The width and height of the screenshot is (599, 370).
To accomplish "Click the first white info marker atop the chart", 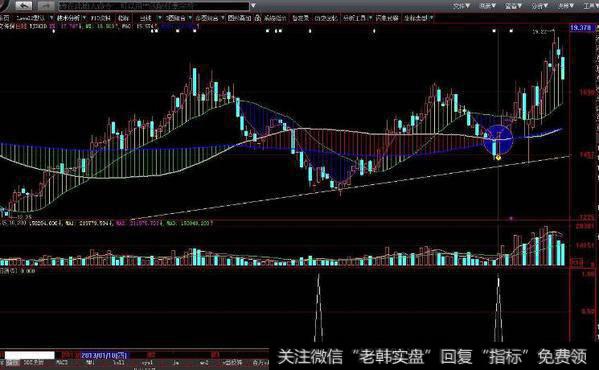I will click(53, 31).
